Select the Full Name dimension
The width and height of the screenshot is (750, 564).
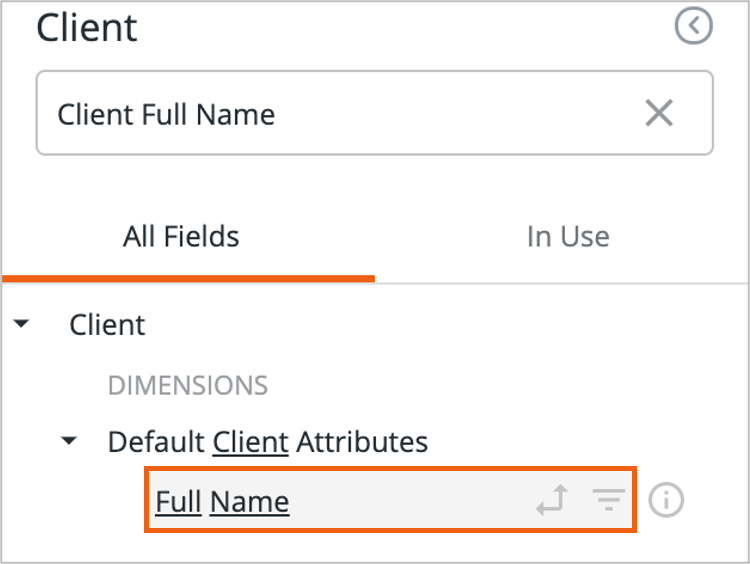click(x=222, y=501)
